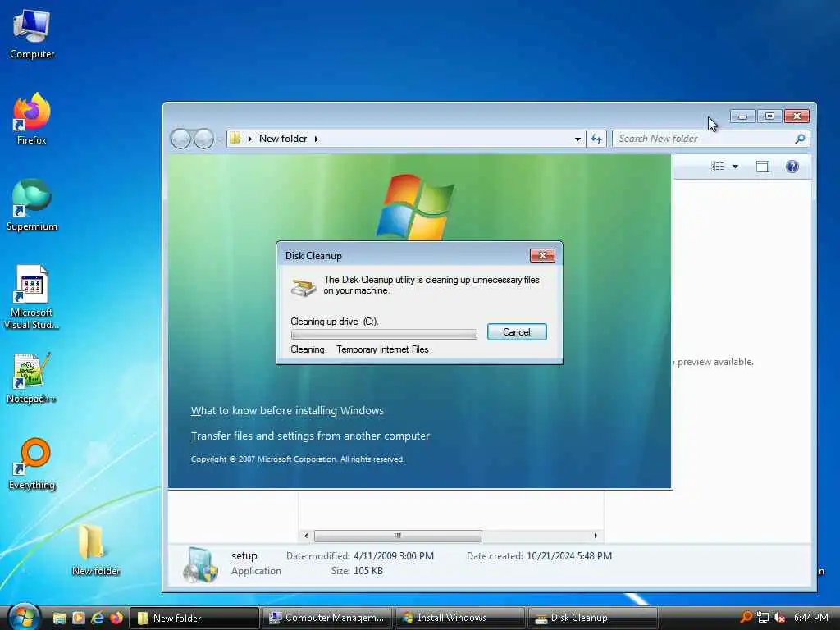Switch to Disk Cleanup taskbar button
The width and height of the screenshot is (840, 630).
pos(592,618)
